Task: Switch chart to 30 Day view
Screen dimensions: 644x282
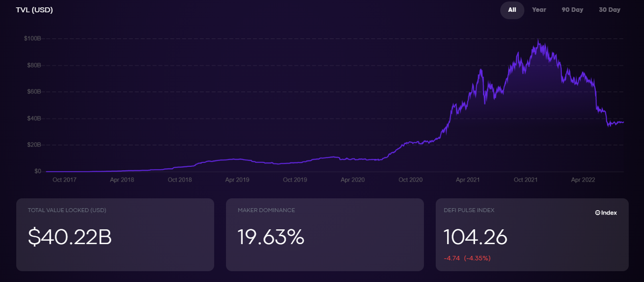Action: (x=609, y=10)
